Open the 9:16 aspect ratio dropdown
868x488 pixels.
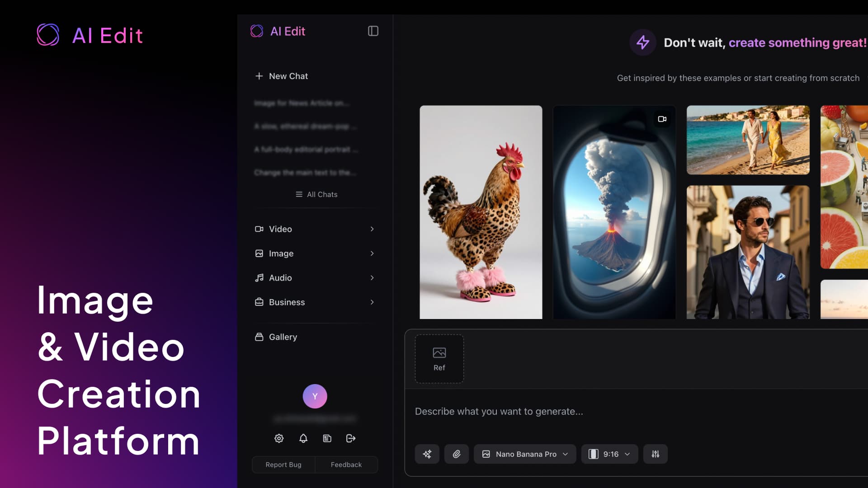pyautogui.click(x=609, y=454)
